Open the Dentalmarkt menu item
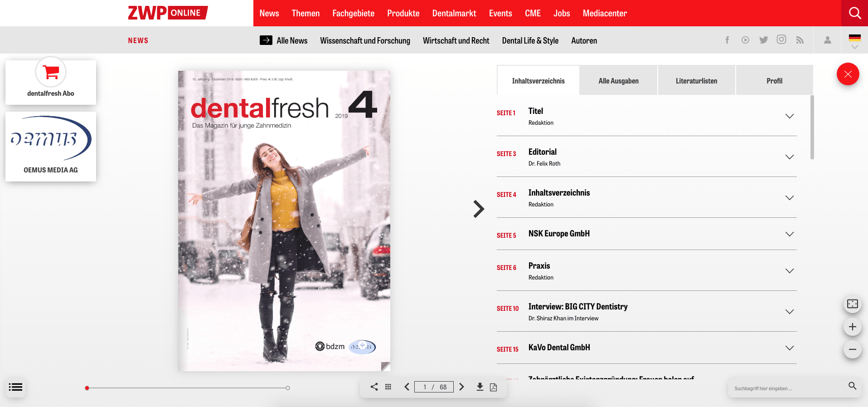Image resolution: width=868 pixels, height=407 pixels. (454, 13)
